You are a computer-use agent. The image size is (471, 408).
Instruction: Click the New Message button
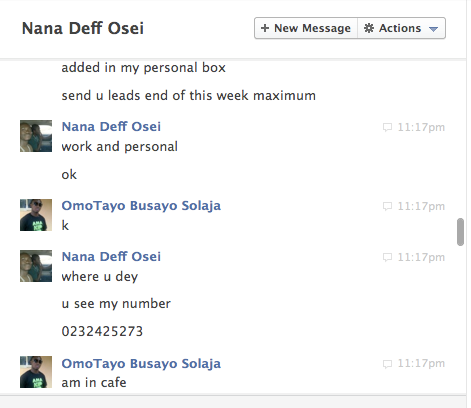coord(306,28)
